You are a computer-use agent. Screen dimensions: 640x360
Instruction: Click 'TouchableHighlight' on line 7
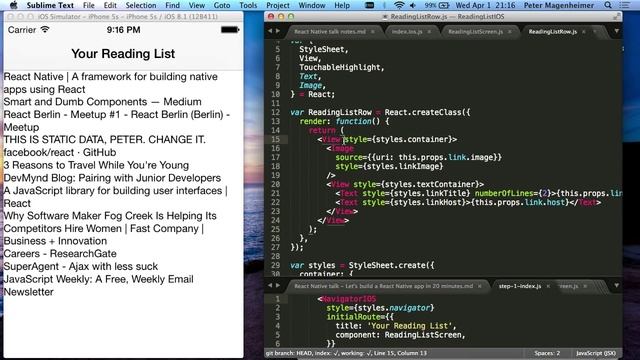[340, 67]
